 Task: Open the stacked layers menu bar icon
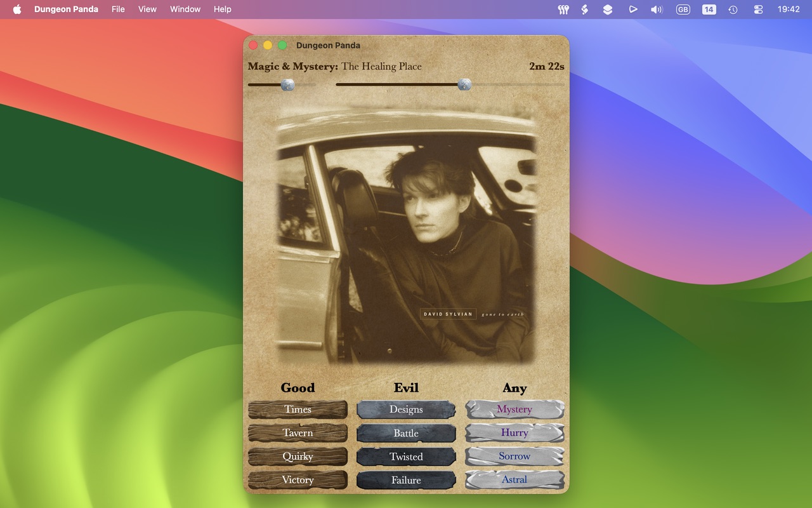tap(608, 10)
